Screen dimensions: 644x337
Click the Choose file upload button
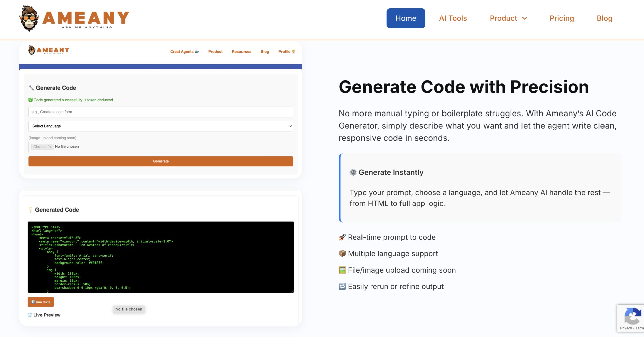[x=43, y=147]
